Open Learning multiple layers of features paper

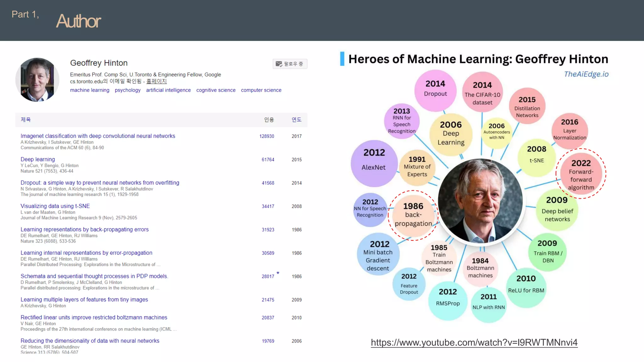[x=84, y=300]
